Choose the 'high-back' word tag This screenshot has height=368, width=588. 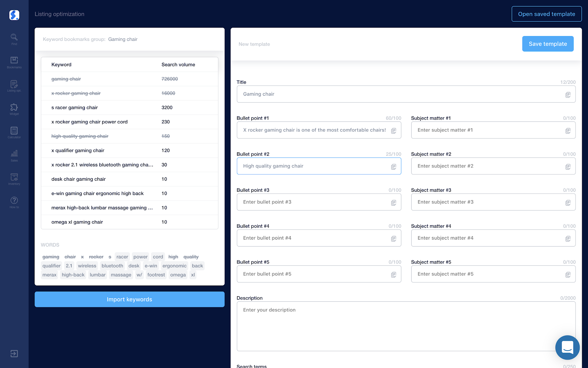click(x=73, y=275)
